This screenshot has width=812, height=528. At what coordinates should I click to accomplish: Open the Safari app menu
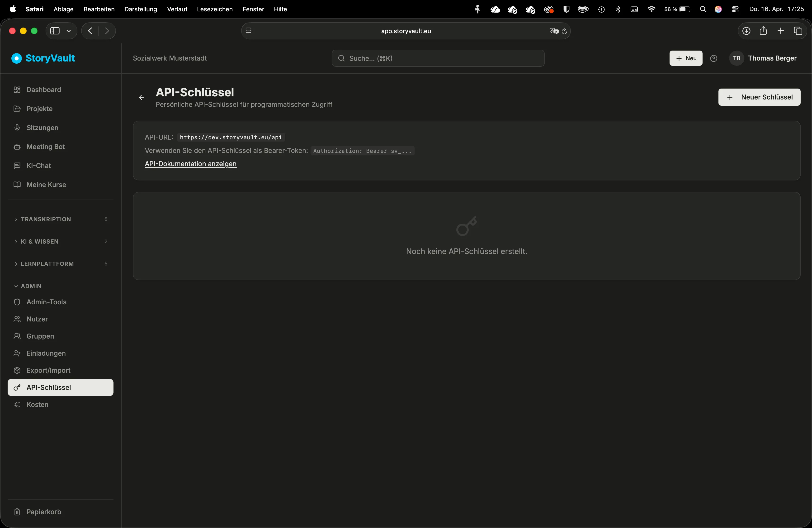(x=34, y=9)
